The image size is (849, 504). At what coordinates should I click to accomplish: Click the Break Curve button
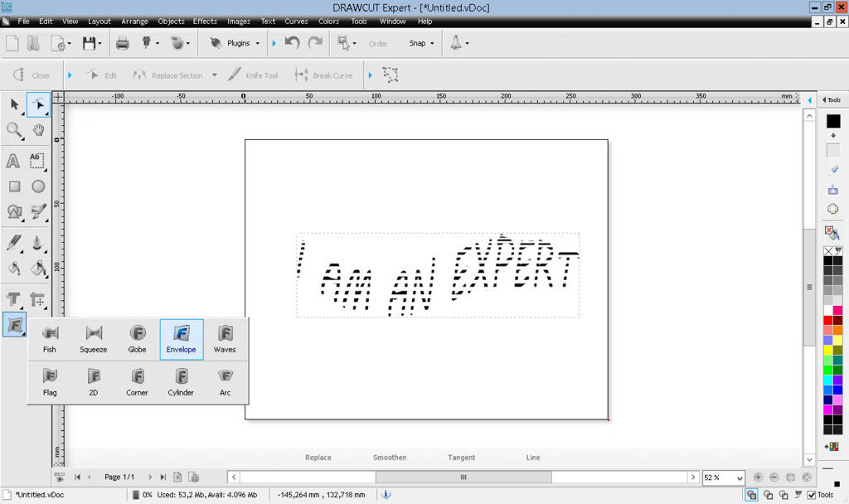323,75
